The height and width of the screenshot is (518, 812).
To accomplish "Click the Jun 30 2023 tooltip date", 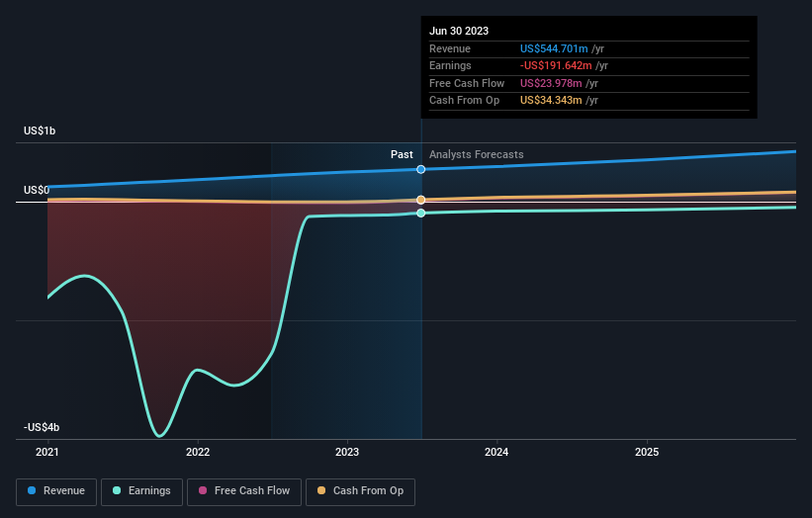I will 459,31.
